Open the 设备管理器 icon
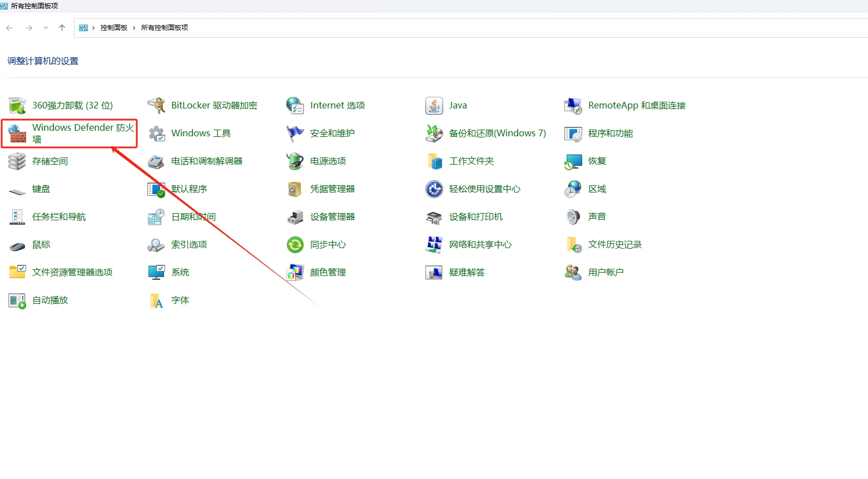 (x=295, y=217)
